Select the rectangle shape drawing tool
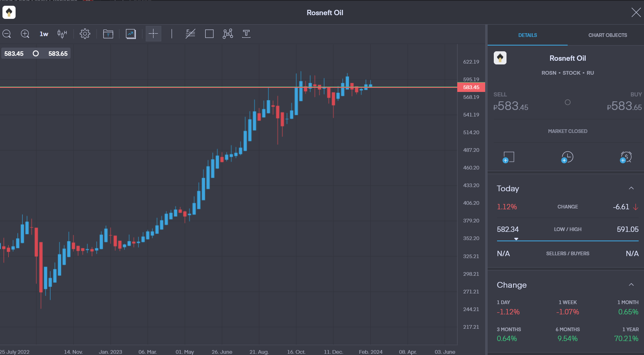Image resolution: width=644 pixels, height=355 pixels. [209, 34]
